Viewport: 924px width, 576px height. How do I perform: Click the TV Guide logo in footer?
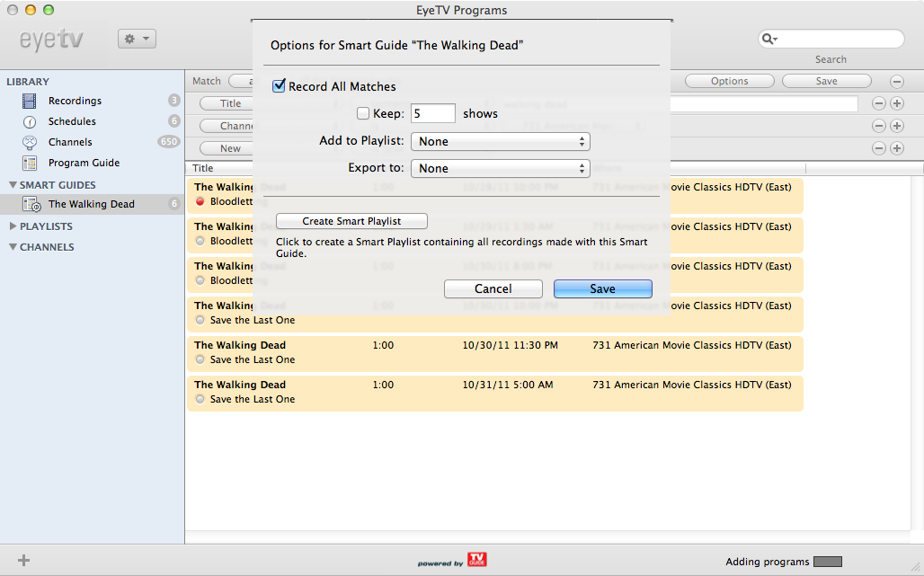[x=476, y=561]
